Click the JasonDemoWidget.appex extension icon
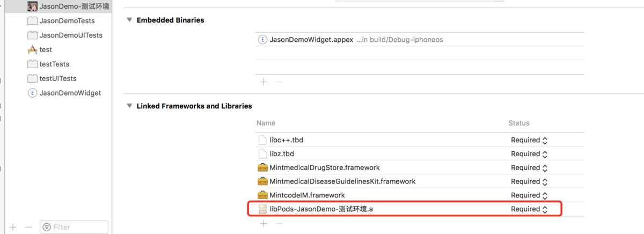This screenshot has width=644, height=234. point(262,40)
